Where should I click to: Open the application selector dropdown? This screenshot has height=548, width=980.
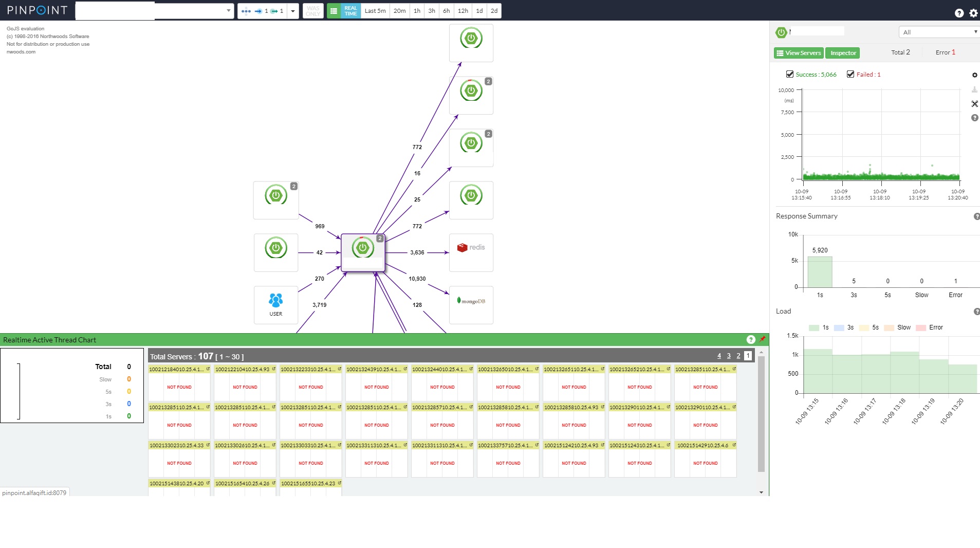(155, 11)
